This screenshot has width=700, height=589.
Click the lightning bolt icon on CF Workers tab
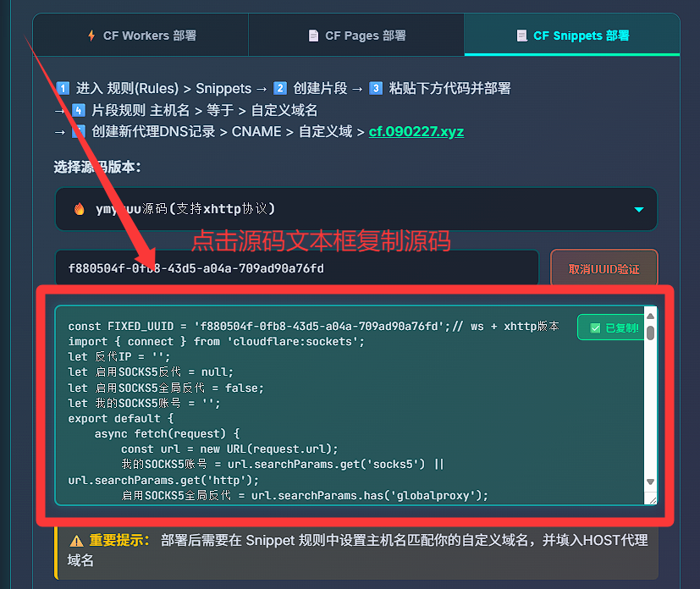pos(91,36)
